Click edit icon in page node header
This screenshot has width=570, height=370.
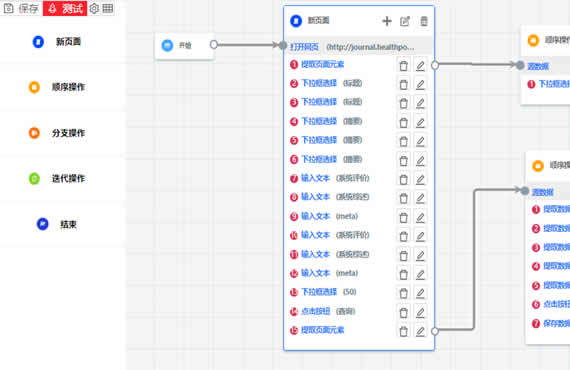pos(405,21)
